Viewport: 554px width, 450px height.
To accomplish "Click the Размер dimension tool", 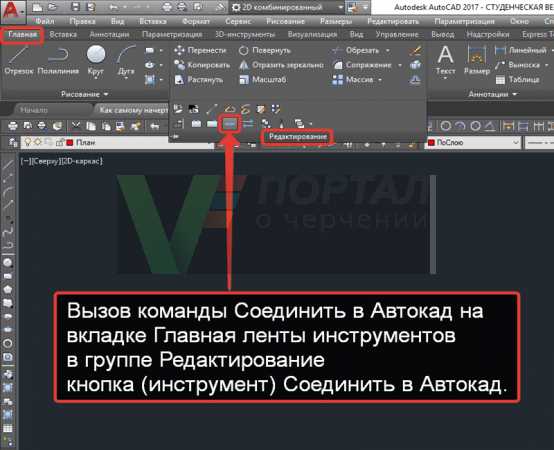I will pyautogui.click(x=477, y=60).
